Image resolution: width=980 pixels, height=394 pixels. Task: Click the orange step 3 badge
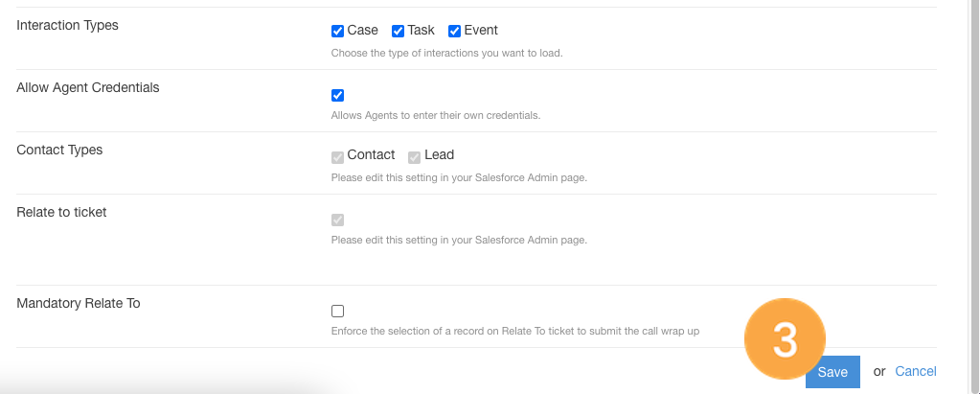[x=785, y=338]
